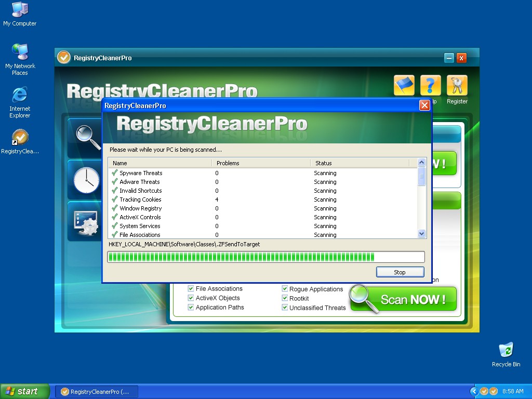Open the monitor and gear settings sidebar icon

(86, 222)
